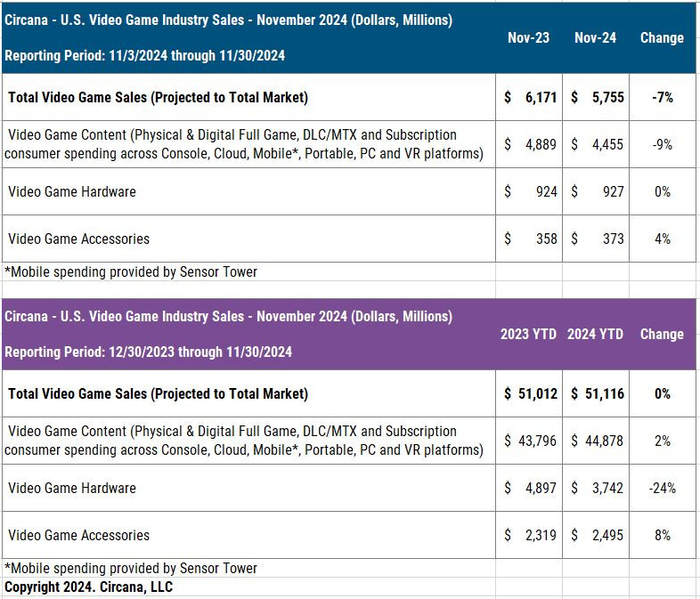Click the blue header reporting period text
This screenshot has height=599, width=700.
144,56
